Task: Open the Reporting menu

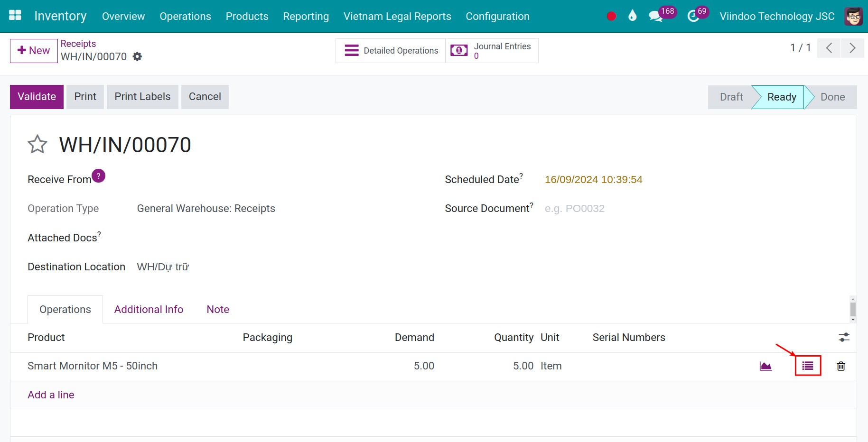Action: pos(306,16)
